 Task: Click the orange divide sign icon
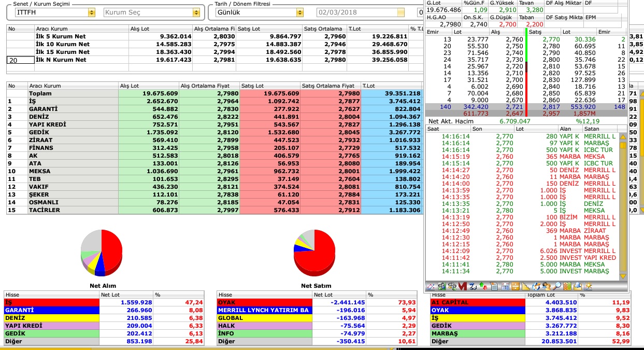pos(516,286)
